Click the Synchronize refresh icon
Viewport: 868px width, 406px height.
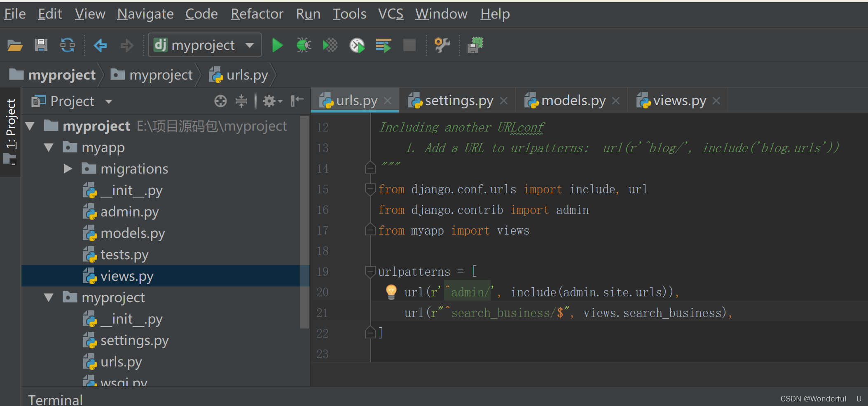coord(68,45)
